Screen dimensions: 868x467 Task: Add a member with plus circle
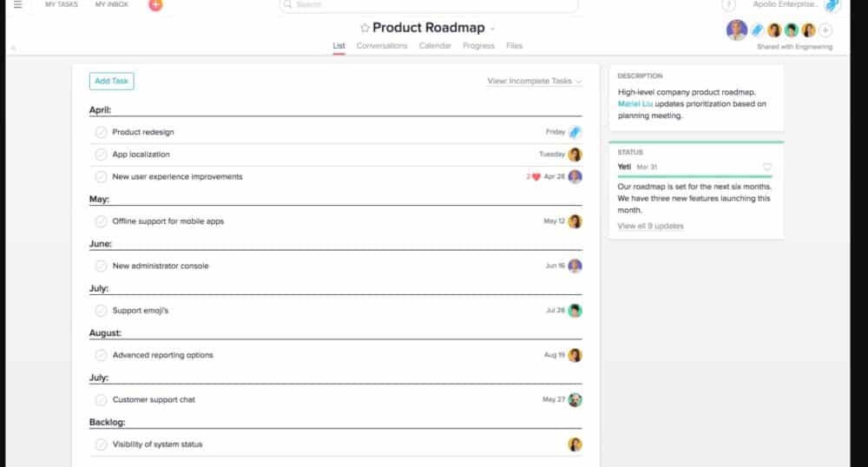825,30
